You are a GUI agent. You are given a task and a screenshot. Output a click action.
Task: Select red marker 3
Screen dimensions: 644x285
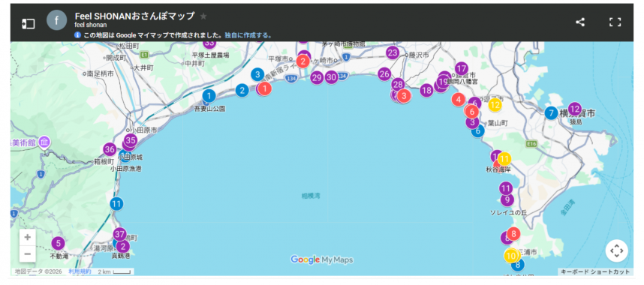coord(404,96)
